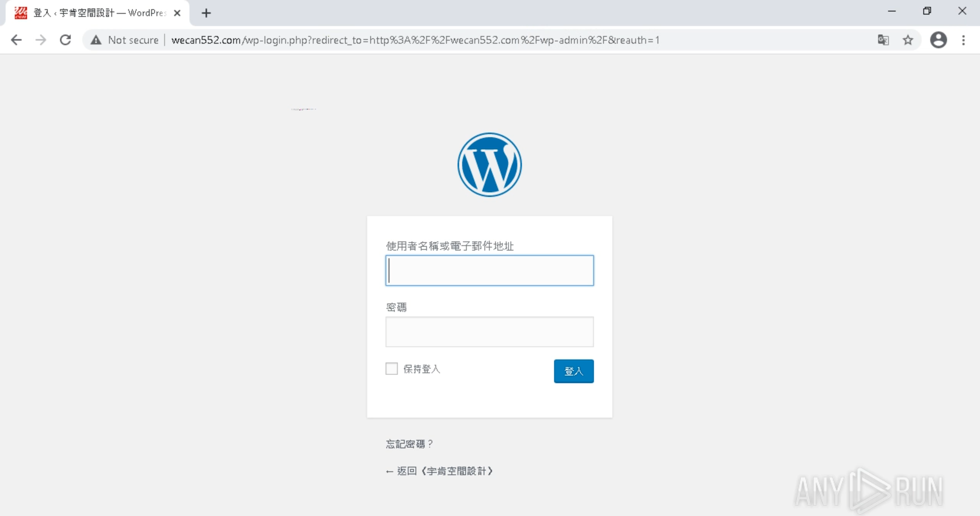
Task: Click the 密碼 label
Action: pyautogui.click(x=396, y=307)
